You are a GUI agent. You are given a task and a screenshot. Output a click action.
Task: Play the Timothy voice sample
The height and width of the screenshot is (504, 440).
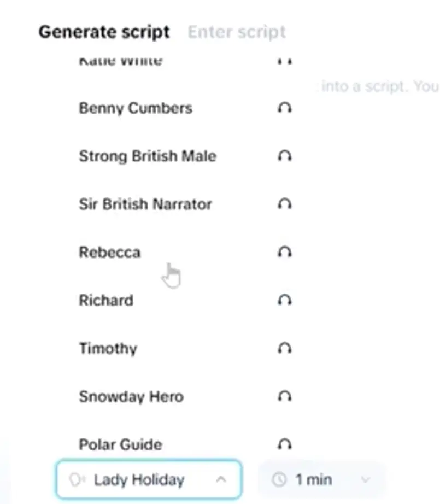click(284, 349)
